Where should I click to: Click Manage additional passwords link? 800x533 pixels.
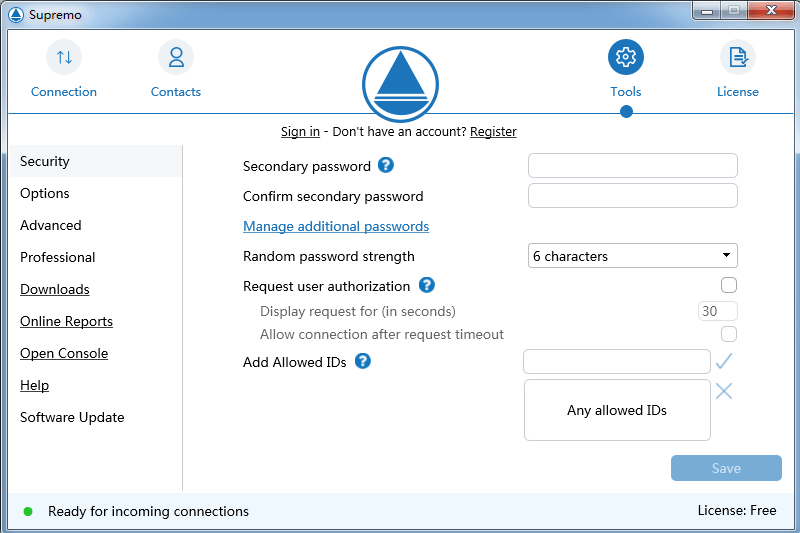pos(336,226)
